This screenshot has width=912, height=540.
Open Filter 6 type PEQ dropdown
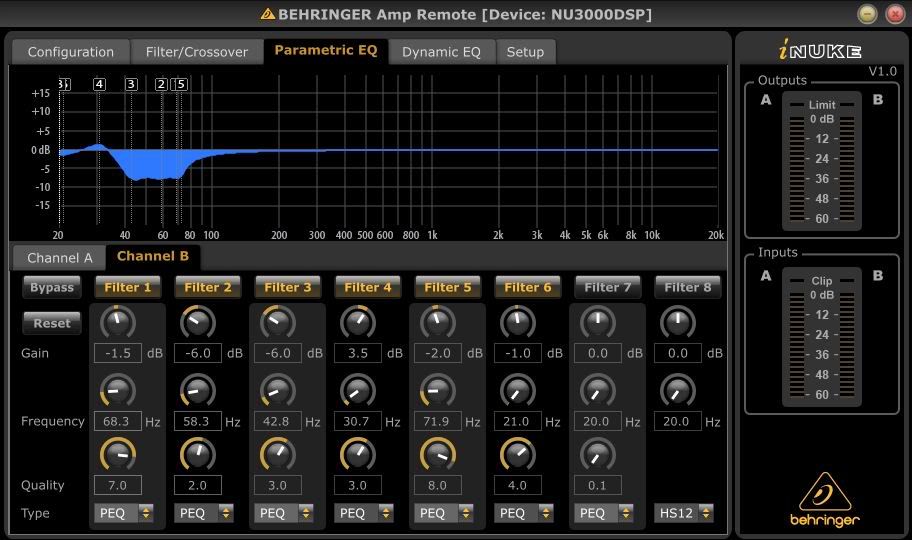click(523, 513)
